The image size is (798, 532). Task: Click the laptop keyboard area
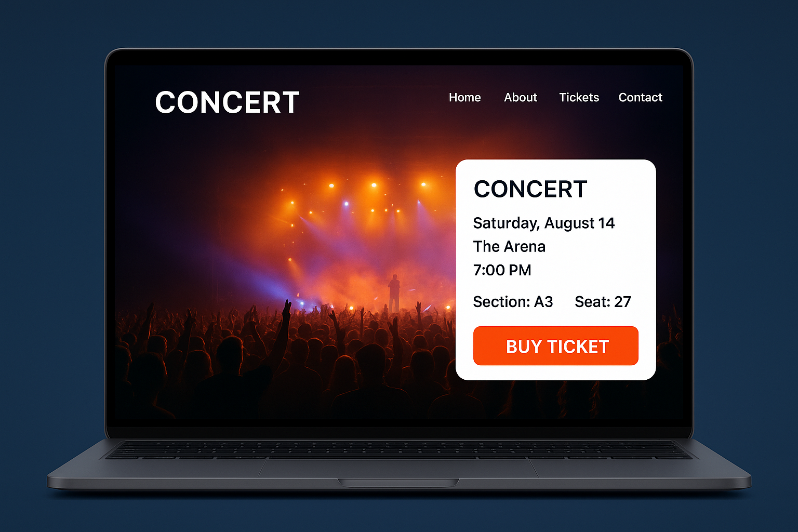coord(398,449)
